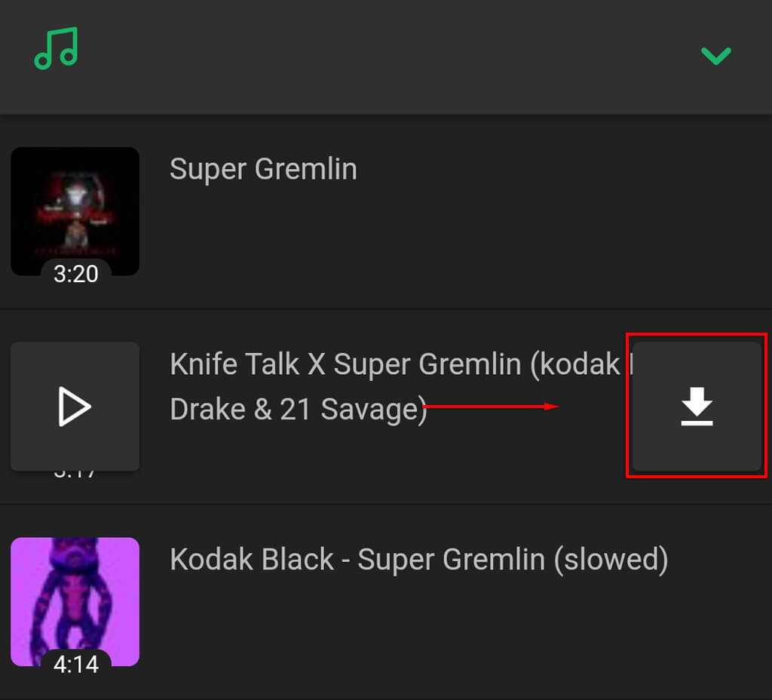
Task: Play the Knife Talk X Super Gremlin track
Action: (x=75, y=407)
